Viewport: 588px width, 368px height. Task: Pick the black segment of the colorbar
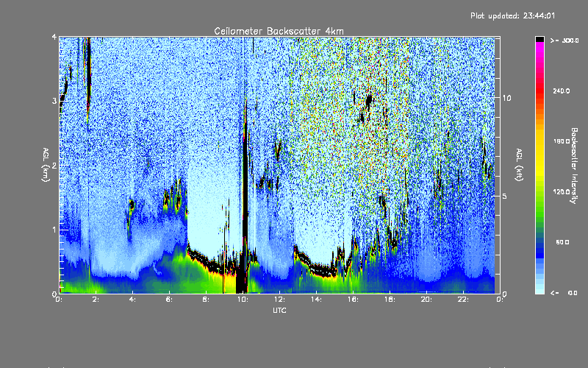point(539,40)
